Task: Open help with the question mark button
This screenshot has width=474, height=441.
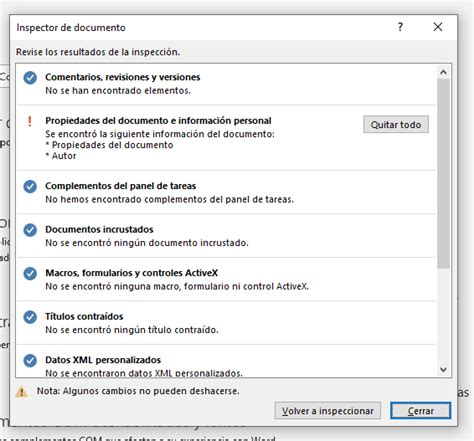Action: pyautogui.click(x=400, y=27)
